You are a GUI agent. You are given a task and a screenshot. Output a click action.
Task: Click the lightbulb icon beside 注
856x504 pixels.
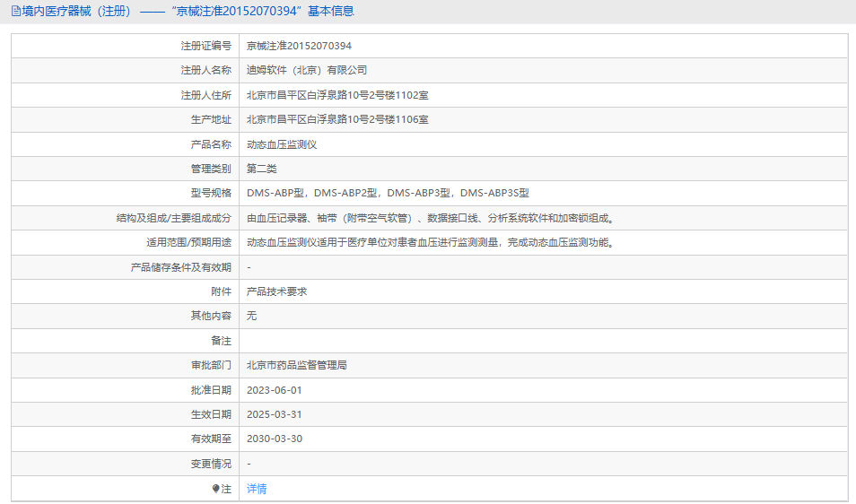pyautogui.click(x=216, y=489)
